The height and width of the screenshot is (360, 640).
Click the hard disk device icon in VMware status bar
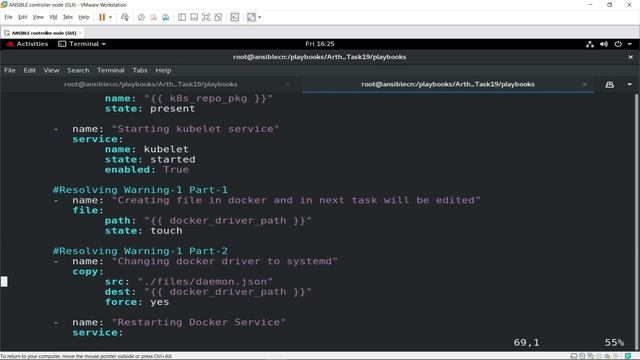tap(573, 356)
